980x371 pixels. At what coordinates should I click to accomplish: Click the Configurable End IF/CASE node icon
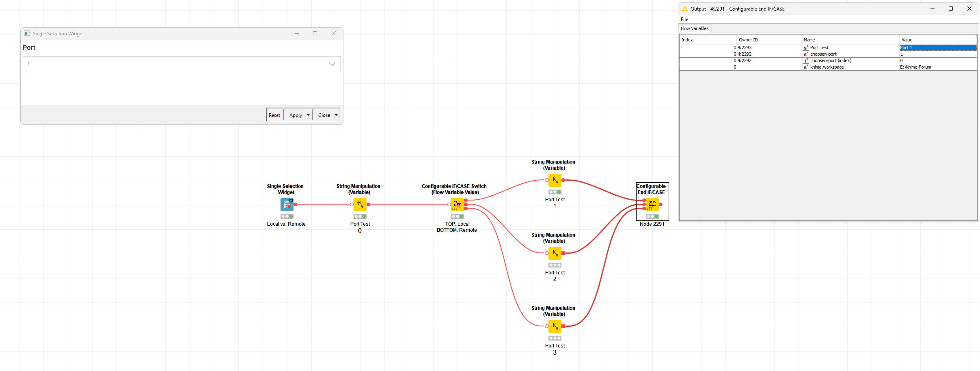(x=652, y=204)
